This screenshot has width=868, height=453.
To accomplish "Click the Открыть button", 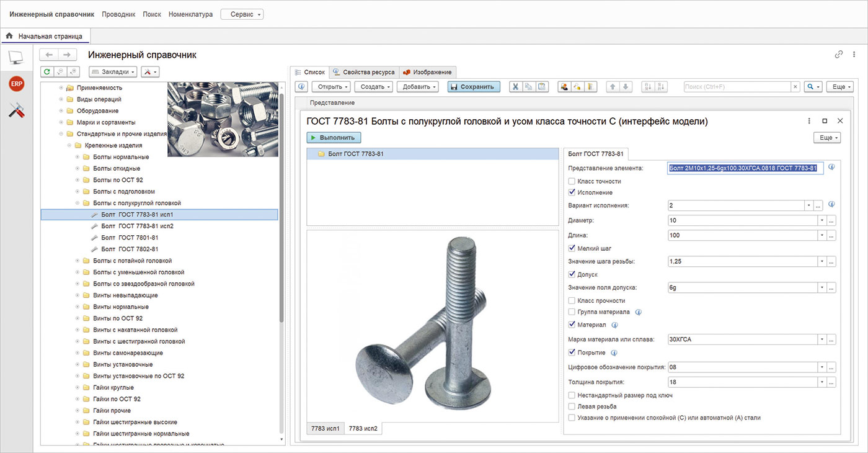I will click(x=331, y=87).
